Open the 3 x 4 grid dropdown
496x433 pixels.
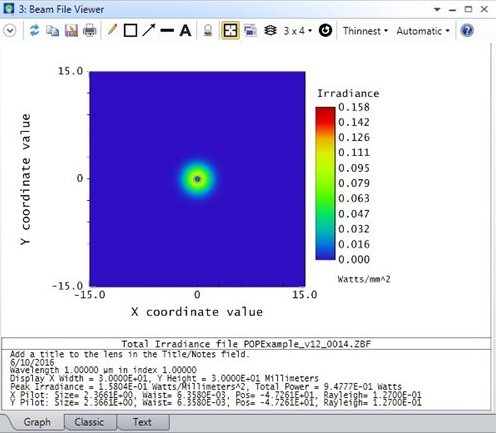(298, 31)
